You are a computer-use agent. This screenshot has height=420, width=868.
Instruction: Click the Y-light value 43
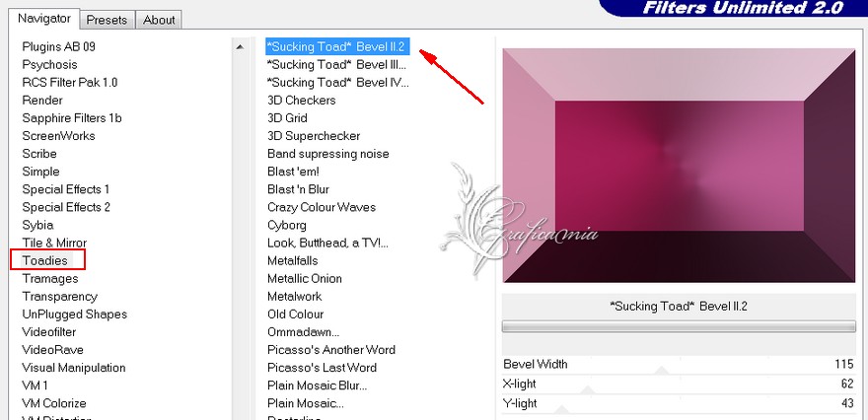coord(847,403)
